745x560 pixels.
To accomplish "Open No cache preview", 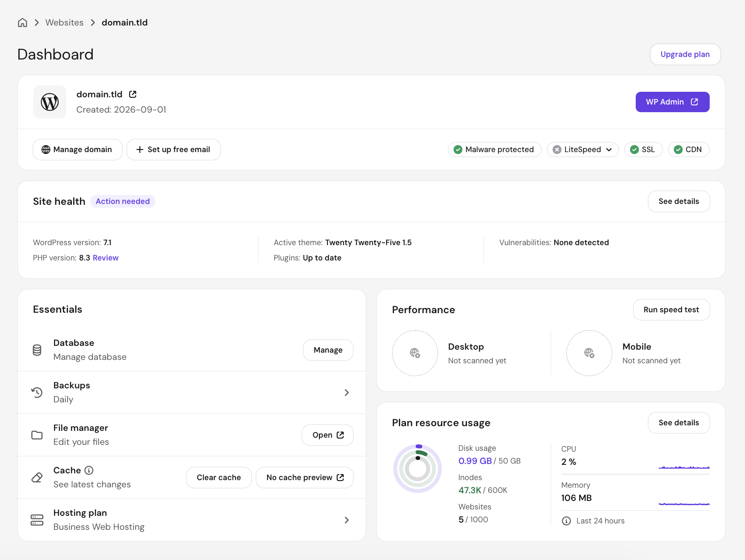I will tap(304, 478).
